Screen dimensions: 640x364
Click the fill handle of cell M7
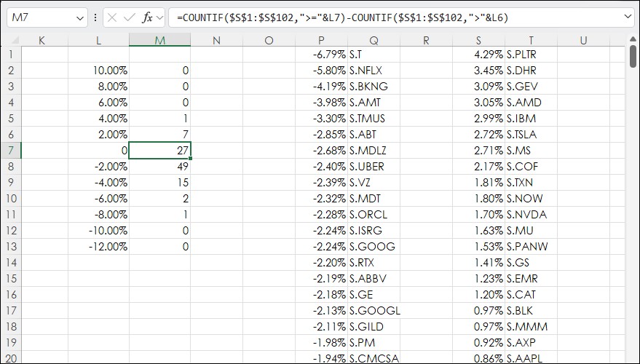[190, 158]
